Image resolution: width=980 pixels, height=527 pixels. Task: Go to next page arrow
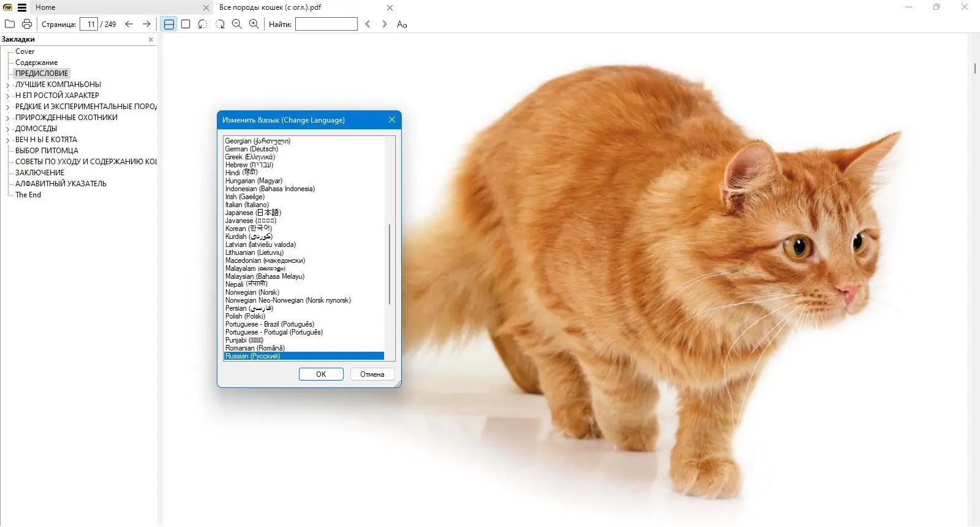point(146,24)
